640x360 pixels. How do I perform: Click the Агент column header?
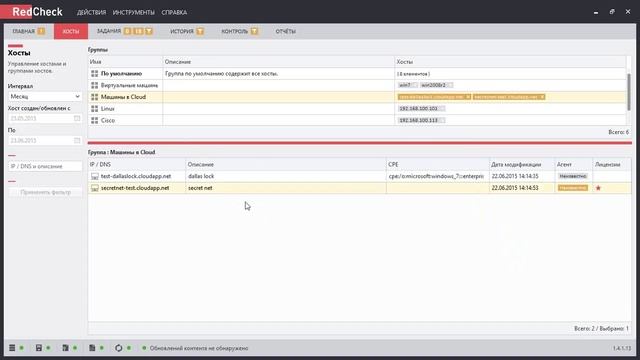pyautogui.click(x=573, y=164)
